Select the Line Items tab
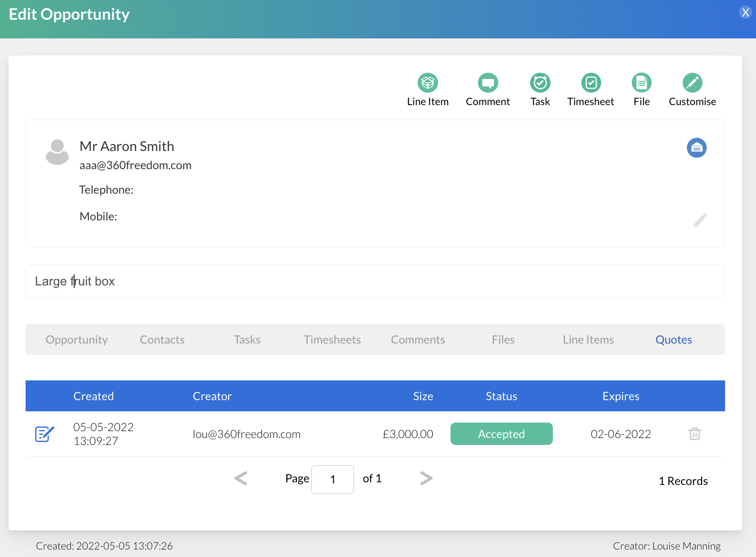This screenshot has height=557, width=756. point(588,340)
